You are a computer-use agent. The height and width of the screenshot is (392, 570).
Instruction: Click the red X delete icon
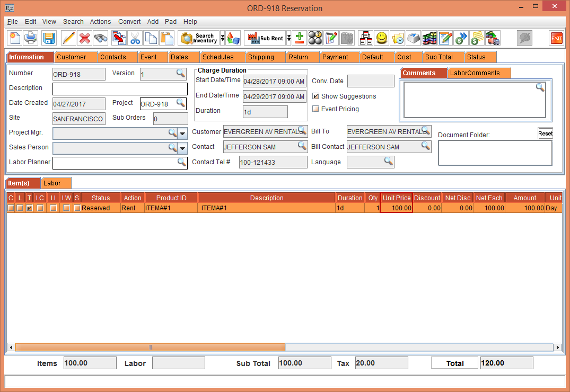click(84, 38)
